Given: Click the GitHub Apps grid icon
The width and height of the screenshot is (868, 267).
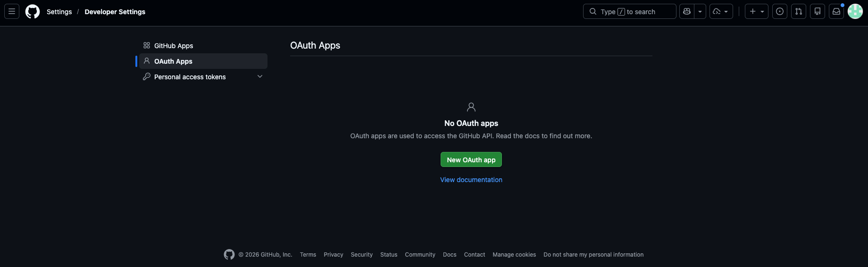Looking at the screenshot, I should pyautogui.click(x=147, y=45).
